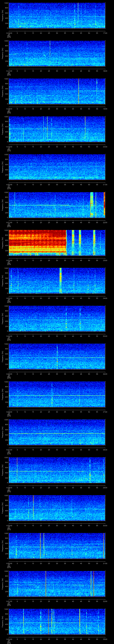View the spectrogram panel starting at 6:20:00
The width and height of the screenshot is (114, 644).
(x=57, y=167)
